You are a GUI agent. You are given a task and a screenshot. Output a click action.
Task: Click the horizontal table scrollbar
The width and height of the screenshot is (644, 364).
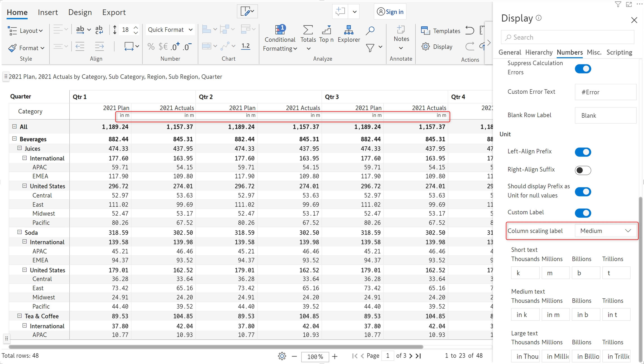[x=216, y=347]
